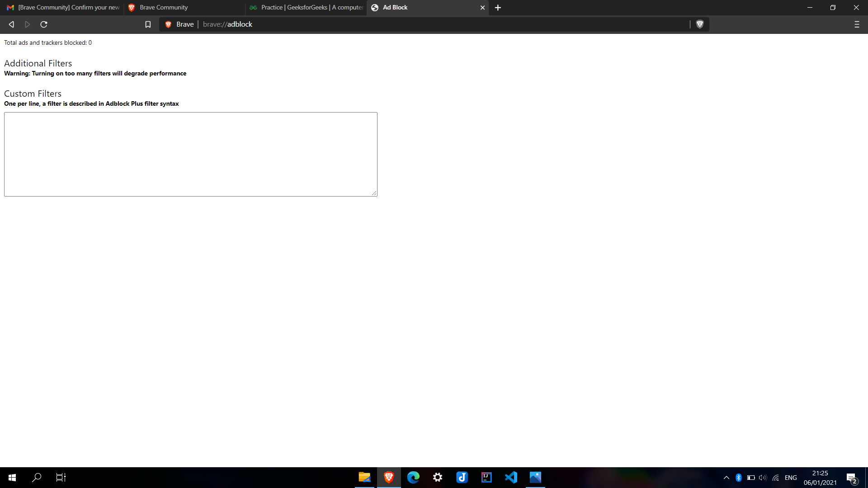Reload the adblock page

point(44,24)
